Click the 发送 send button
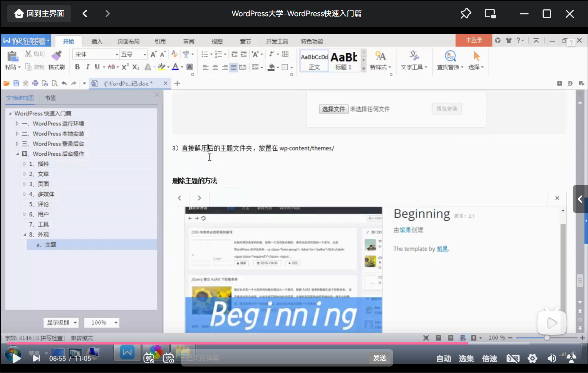The height and width of the screenshot is (373, 588). tap(380, 358)
